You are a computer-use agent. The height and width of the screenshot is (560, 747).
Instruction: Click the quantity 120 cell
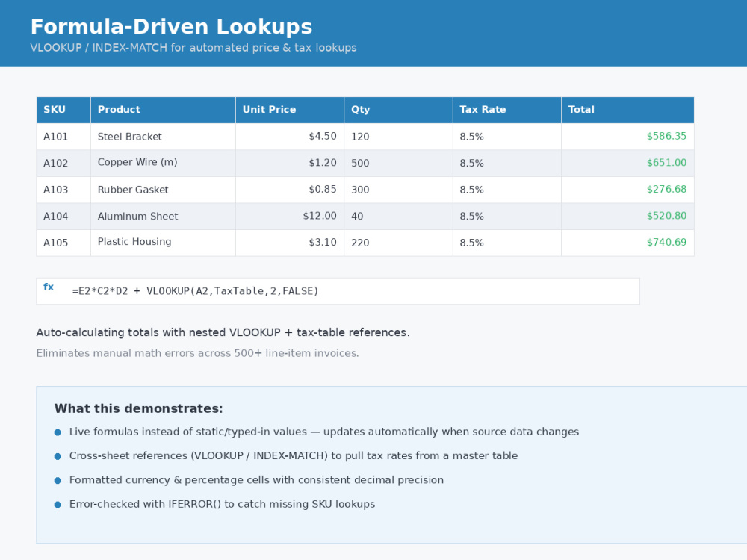coord(399,137)
